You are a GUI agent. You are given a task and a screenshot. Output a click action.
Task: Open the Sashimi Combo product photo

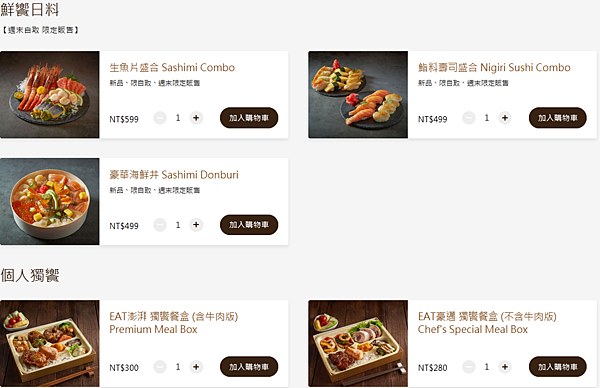(x=50, y=95)
